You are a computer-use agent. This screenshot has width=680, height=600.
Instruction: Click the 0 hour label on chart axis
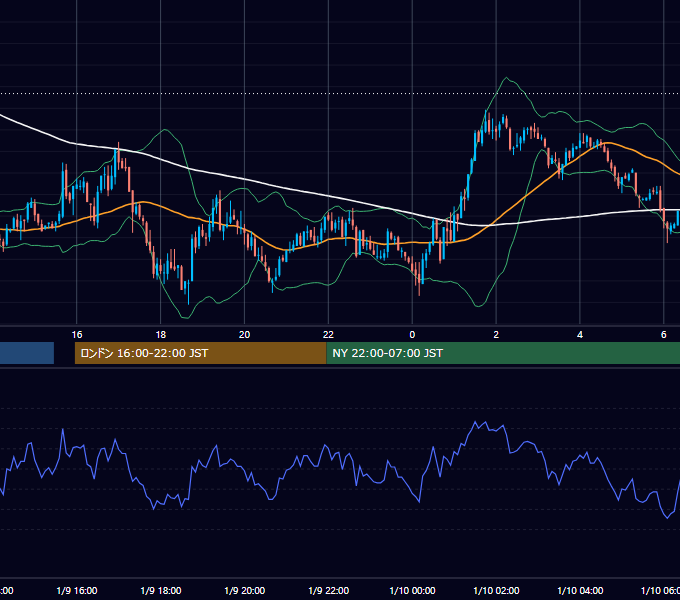click(x=412, y=334)
